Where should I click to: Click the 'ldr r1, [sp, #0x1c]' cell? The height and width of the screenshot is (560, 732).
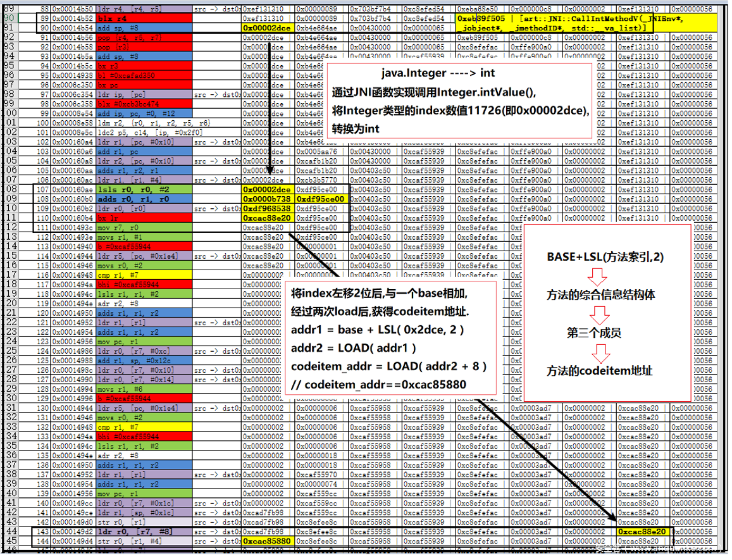pos(144,513)
